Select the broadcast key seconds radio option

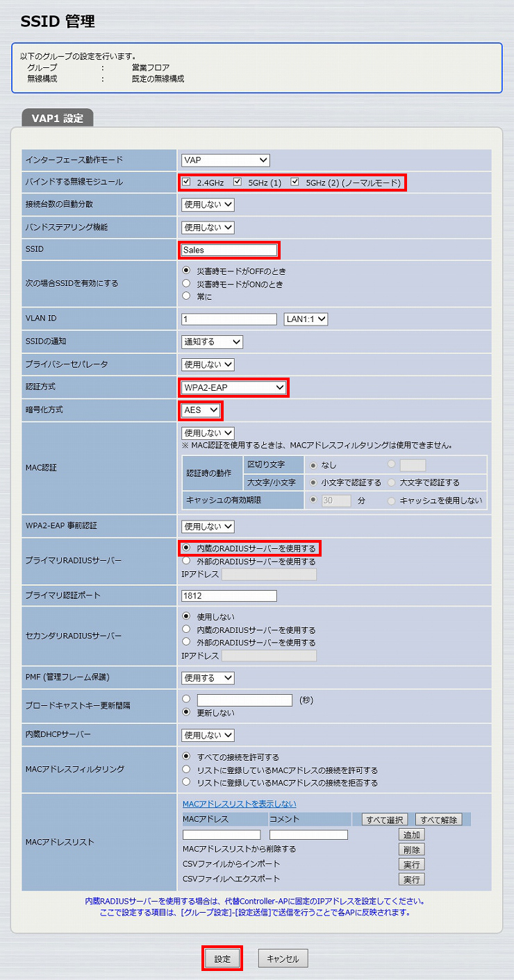[x=186, y=700]
